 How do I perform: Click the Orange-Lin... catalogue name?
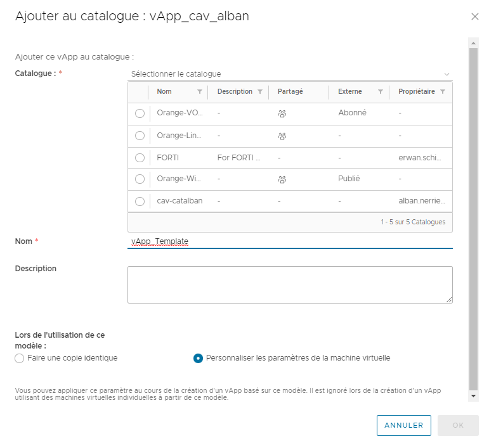pyautogui.click(x=179, y=136)
